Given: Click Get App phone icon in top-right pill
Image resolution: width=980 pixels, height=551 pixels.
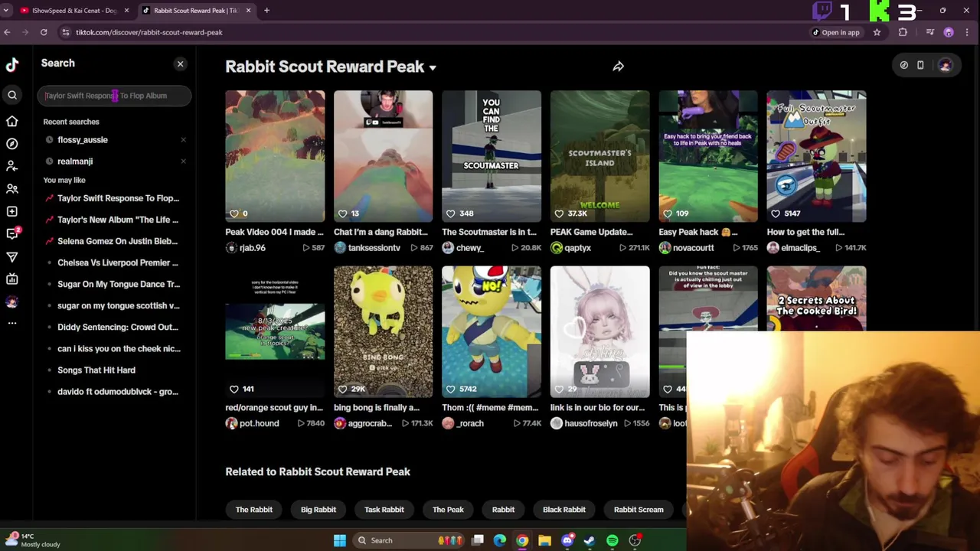Looking at the screenshot, I should tap(920, 65).
